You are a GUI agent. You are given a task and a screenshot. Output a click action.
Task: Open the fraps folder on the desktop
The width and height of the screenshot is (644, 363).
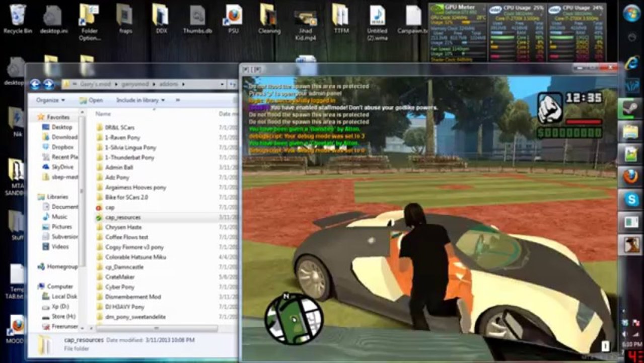[x=125, y=19]
